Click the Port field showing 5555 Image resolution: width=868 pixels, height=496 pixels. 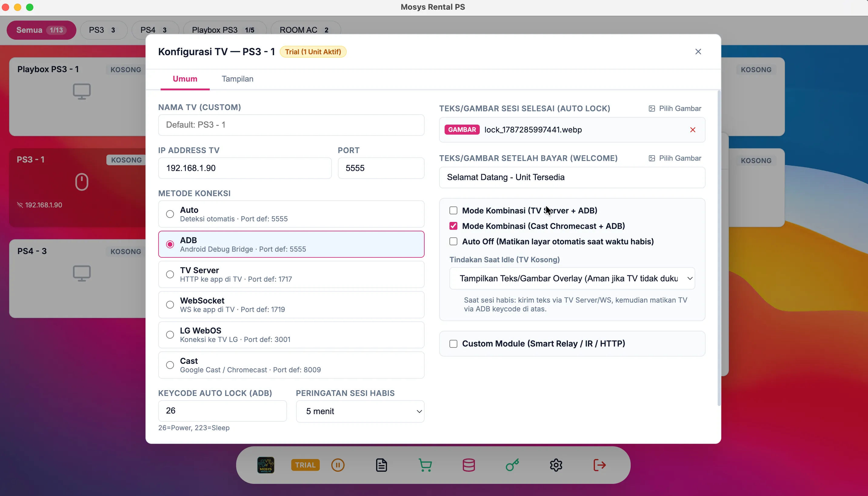pos(381,168)
